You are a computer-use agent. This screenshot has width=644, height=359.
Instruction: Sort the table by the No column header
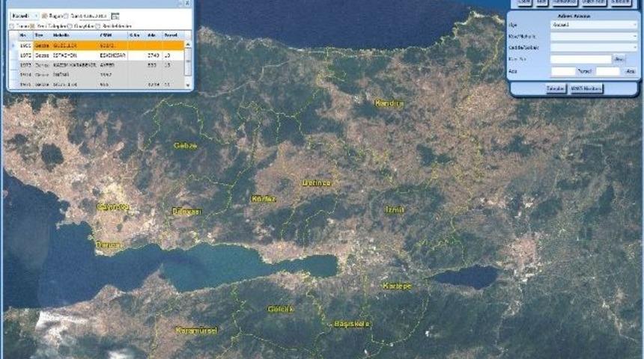(x=24, y=35)
